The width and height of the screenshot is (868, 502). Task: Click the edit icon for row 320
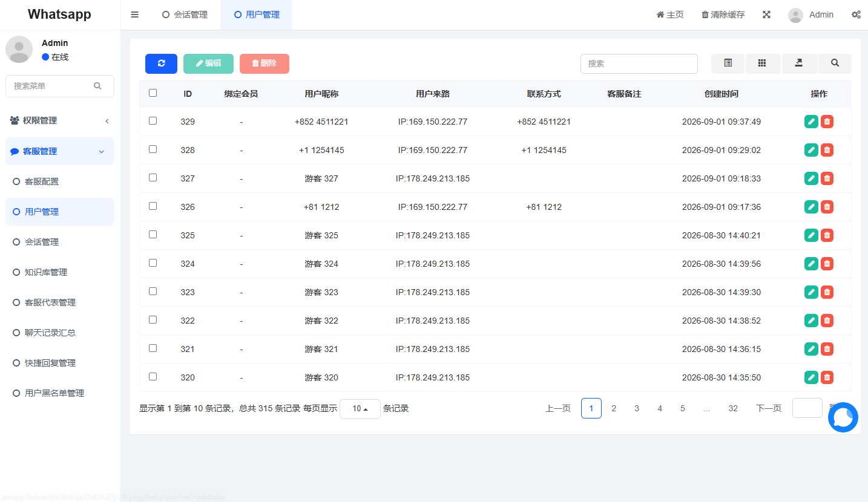coord(811,377)
